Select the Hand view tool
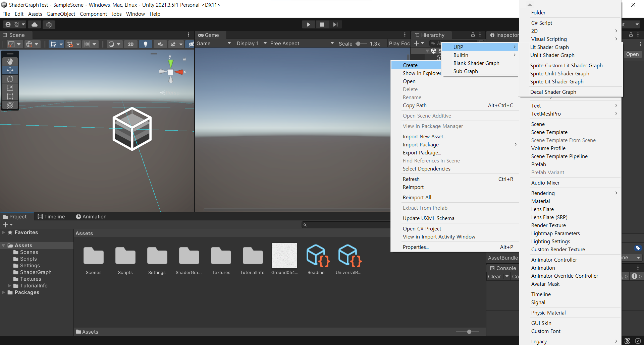The image size is (644, 345). 10,61
